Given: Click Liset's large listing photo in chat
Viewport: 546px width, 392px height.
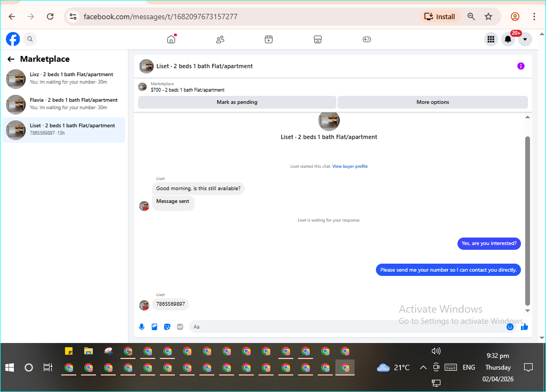Looking at the screenshot, I should (328, 121).
